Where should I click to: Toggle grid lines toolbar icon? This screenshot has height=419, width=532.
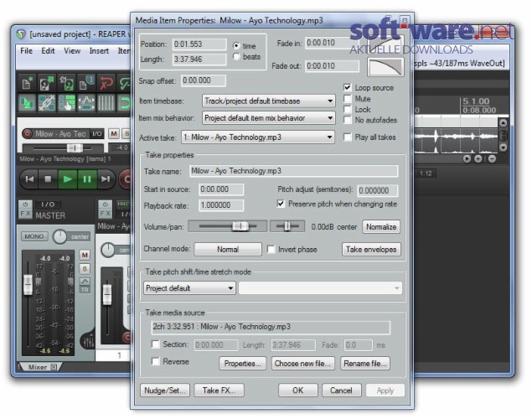coord(106,103)
